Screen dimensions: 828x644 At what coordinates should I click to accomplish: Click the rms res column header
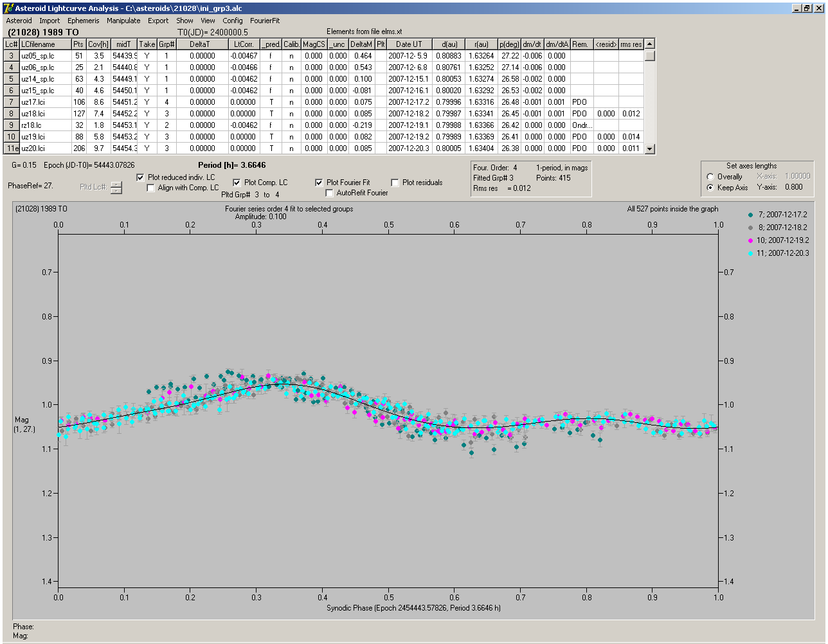pos(631,44)
